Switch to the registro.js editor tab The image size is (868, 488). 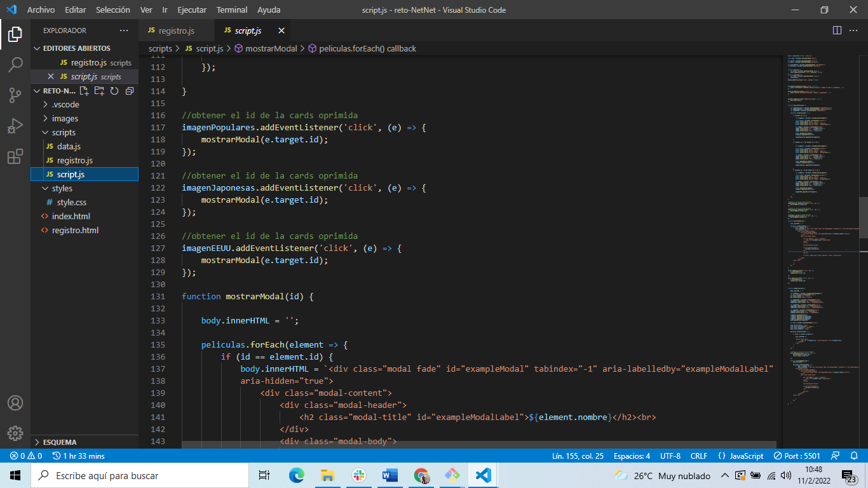(177, 30)
